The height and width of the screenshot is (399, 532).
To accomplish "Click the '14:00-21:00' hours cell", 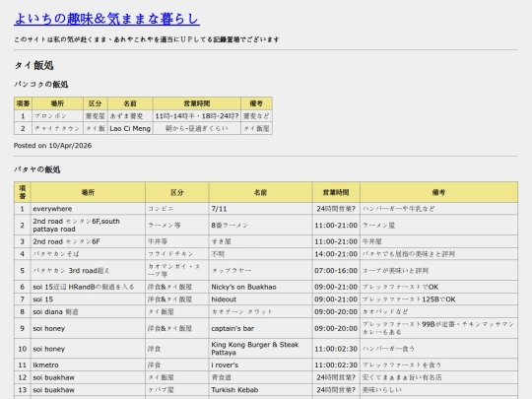I will pos(336,254).
